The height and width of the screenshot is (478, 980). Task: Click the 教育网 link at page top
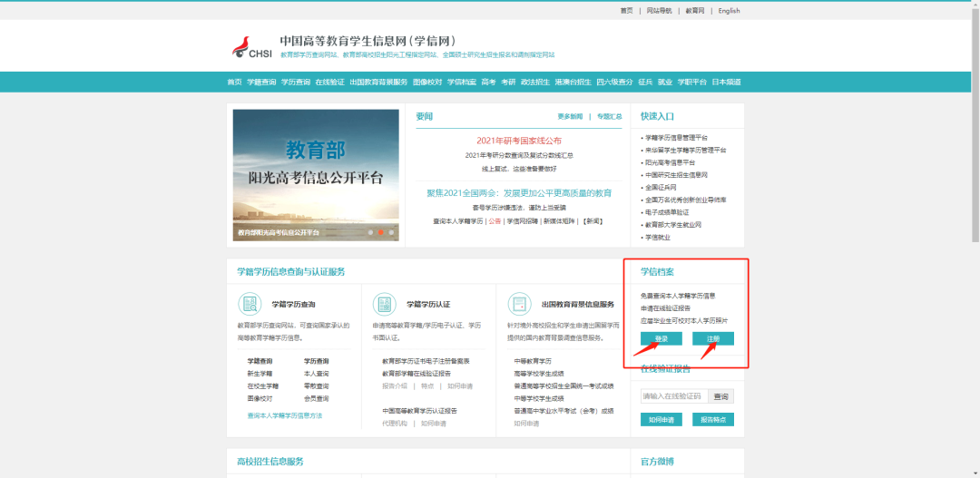(x=695, y=11)
